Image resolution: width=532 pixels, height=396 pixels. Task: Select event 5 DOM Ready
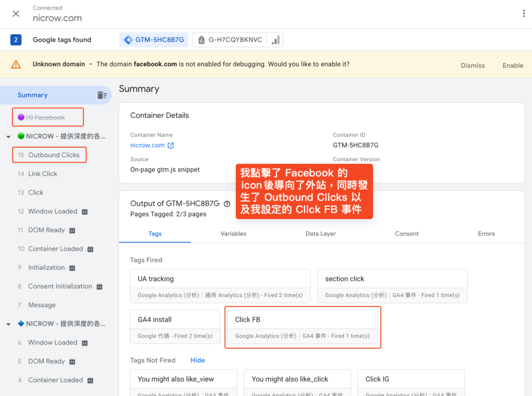pyautogui.click(x=41, y=361)
